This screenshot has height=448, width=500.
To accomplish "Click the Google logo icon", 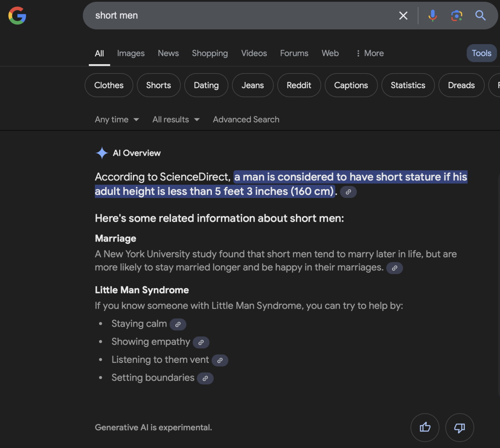I will tap(17, 16).
